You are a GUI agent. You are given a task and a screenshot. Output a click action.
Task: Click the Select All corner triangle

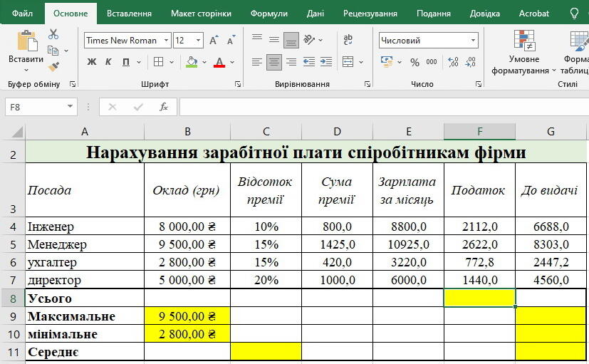pyautogui.click(x=17, y=132)
